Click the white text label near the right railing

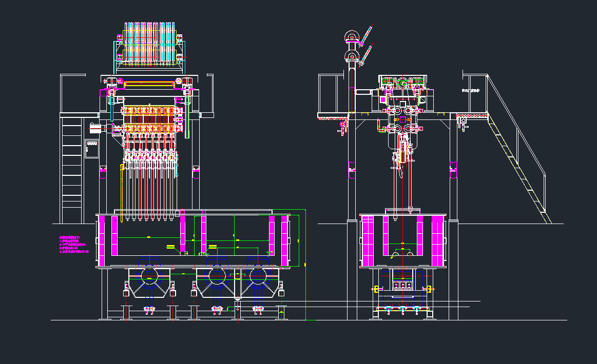470,91
